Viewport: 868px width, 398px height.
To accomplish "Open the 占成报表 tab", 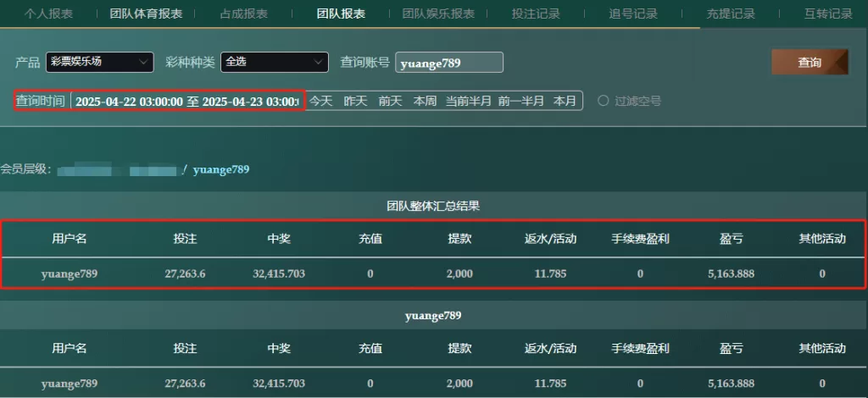I will (x=237, y=14).
